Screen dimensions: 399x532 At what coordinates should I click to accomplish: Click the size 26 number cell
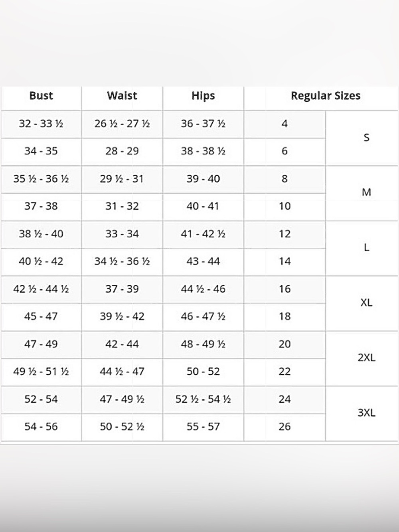point(284,427)
